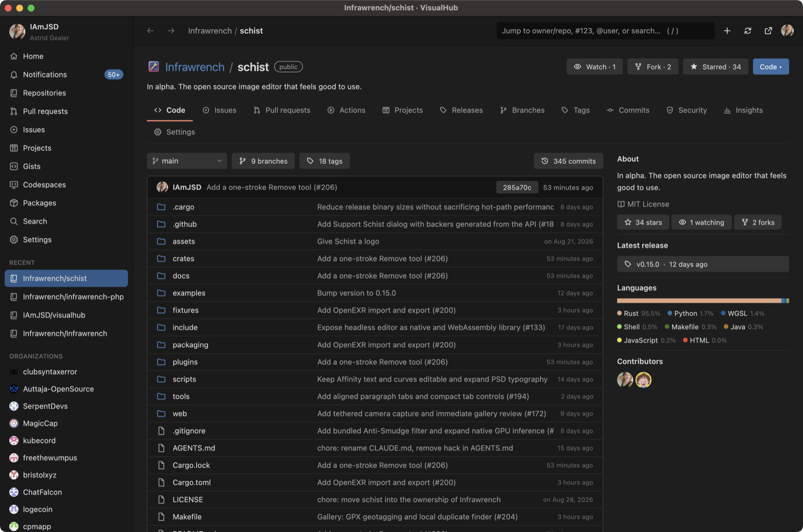Open Codespaces in the sidebar

(66, 185)
